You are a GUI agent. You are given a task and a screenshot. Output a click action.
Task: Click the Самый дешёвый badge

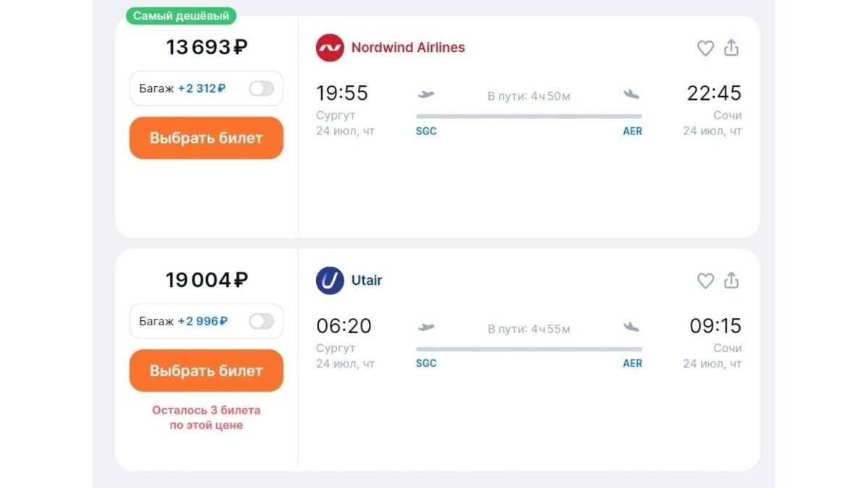(181, 15)
